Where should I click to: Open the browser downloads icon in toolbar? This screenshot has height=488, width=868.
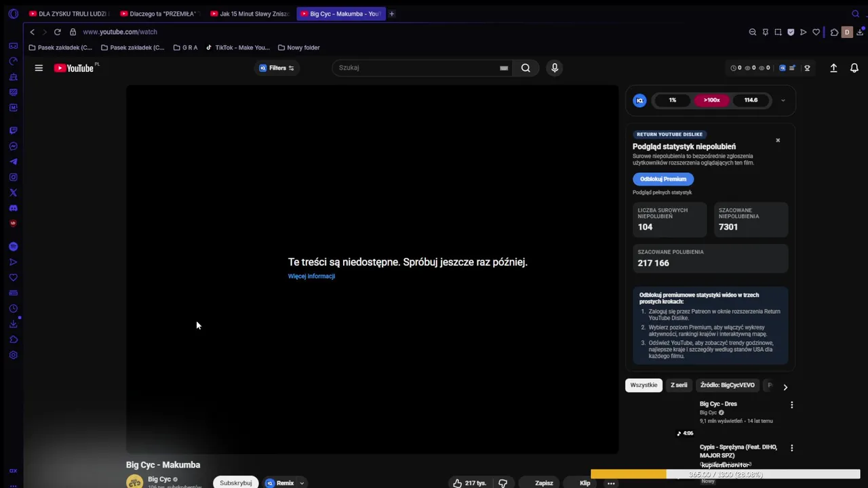(x=860, y=32)
